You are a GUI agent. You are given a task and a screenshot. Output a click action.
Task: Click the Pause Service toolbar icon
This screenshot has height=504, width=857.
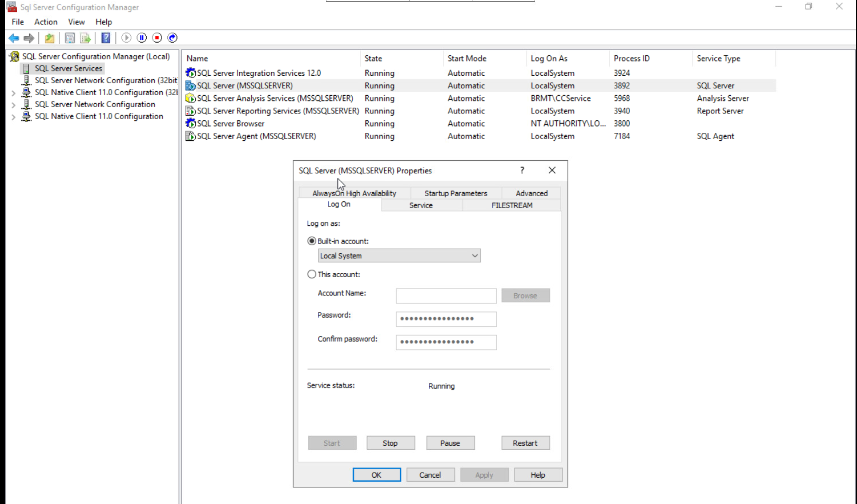[x=142, y=38]
